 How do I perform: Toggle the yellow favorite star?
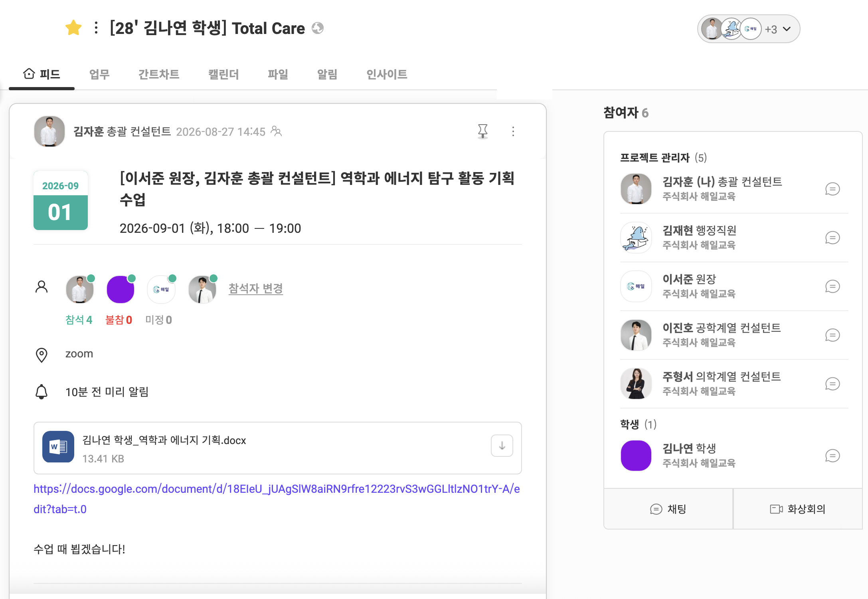point(73,28)
